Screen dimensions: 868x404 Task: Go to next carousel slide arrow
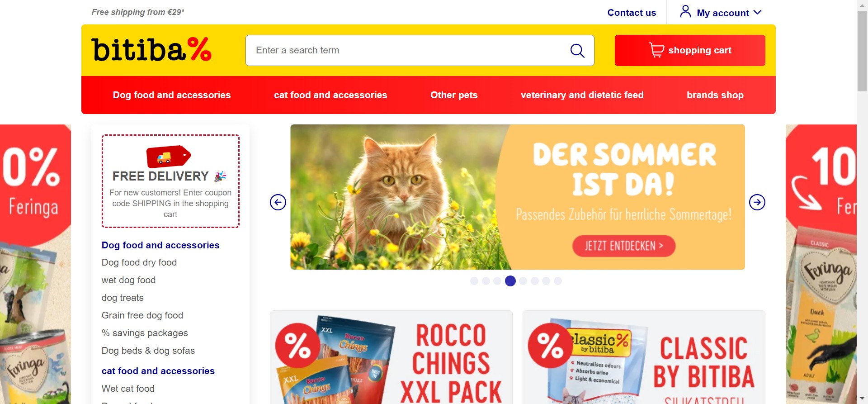click(x=757, y=202)
